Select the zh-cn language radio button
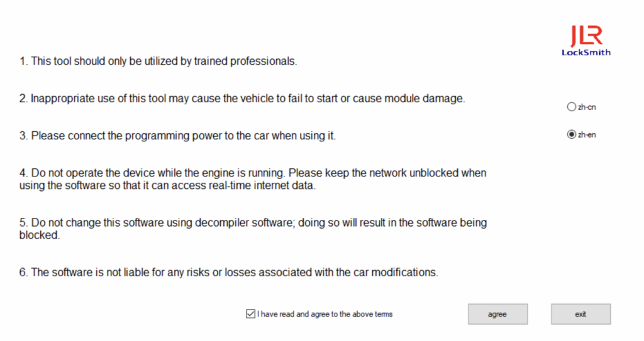644x341 pixels. click(x=571, y=107)
